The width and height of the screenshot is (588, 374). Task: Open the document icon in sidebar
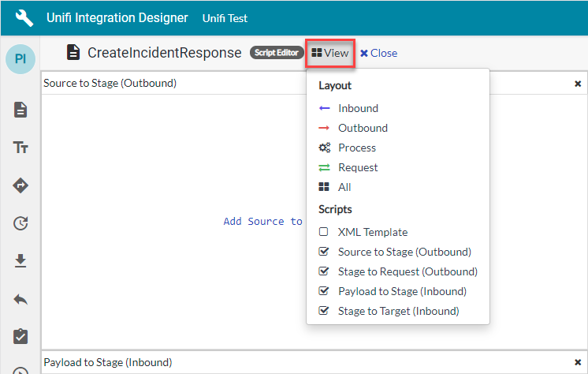point(20,110)
